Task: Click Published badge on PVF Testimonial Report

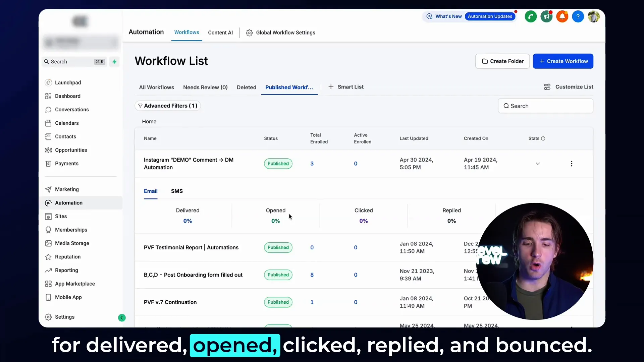Action: (x=278, y=247)
